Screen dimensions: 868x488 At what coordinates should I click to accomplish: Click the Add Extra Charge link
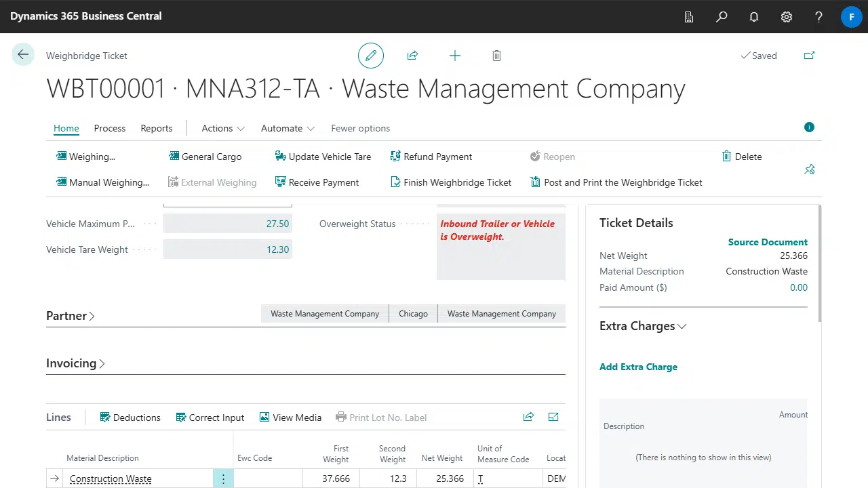click(x=638, y=367)
